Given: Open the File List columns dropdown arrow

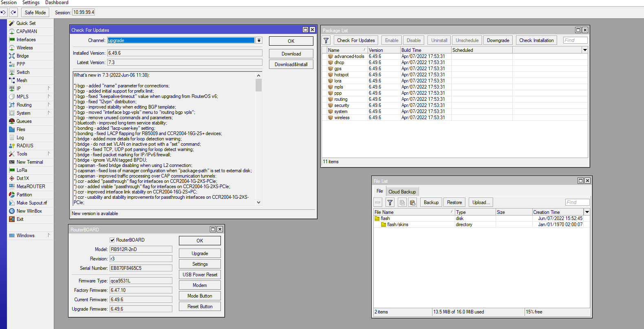Looking at the screenshot, I should click(x=587, y=212).
